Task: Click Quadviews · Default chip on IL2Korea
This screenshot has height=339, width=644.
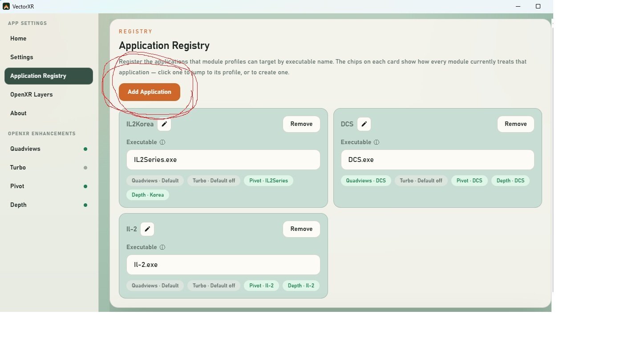Action: pyautogui.click(x=155, y=181)
